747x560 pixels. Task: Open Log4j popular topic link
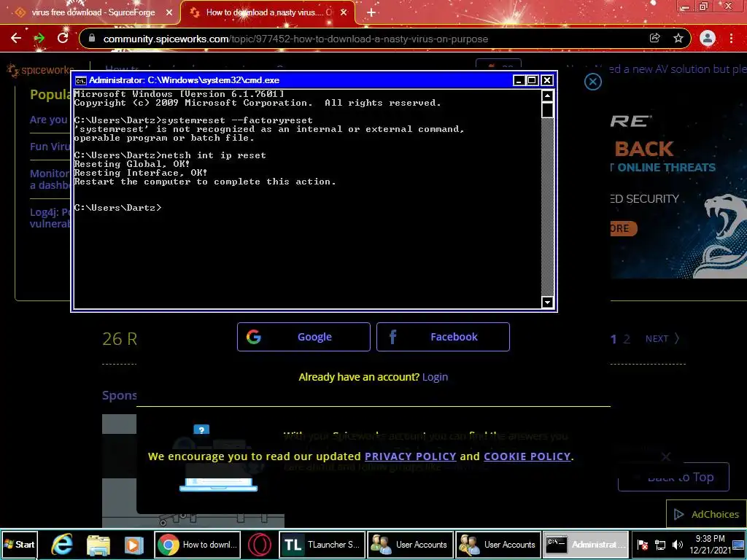tap(50, 217)
